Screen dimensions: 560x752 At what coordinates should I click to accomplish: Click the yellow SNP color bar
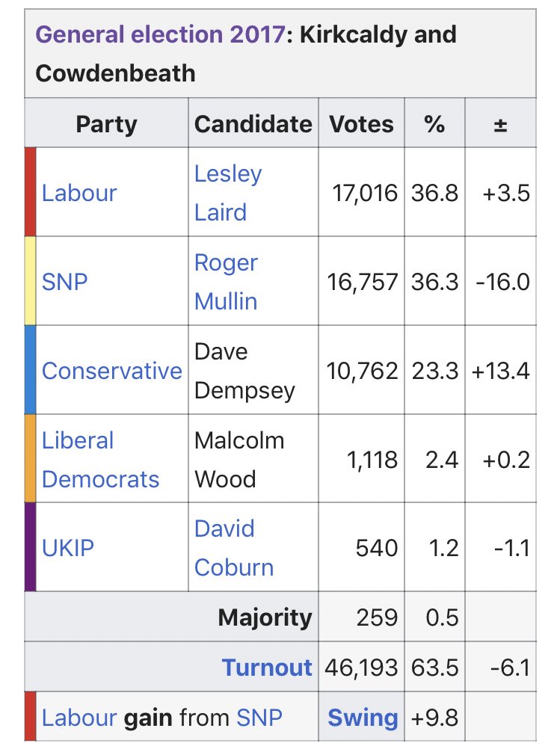(x=30, y=281)
